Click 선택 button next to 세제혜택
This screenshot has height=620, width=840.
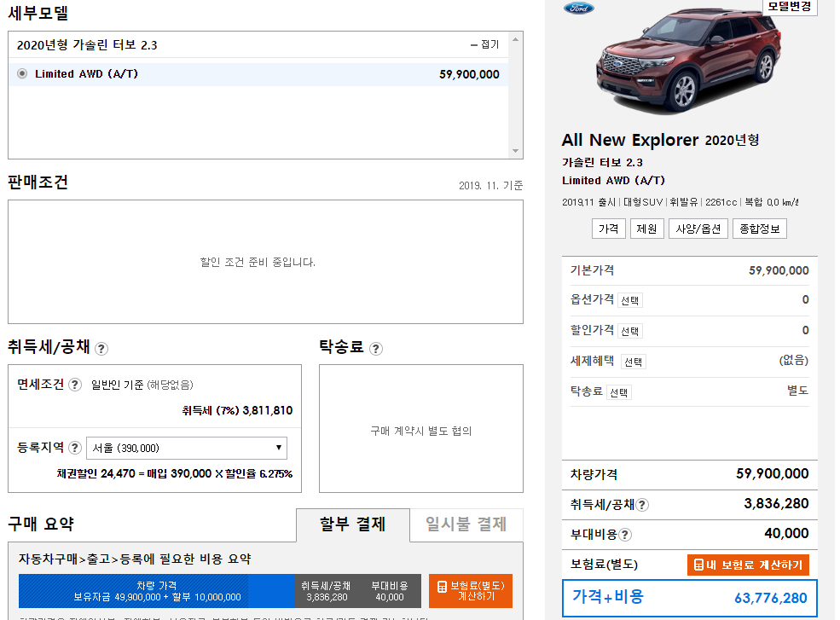point(634,362)
